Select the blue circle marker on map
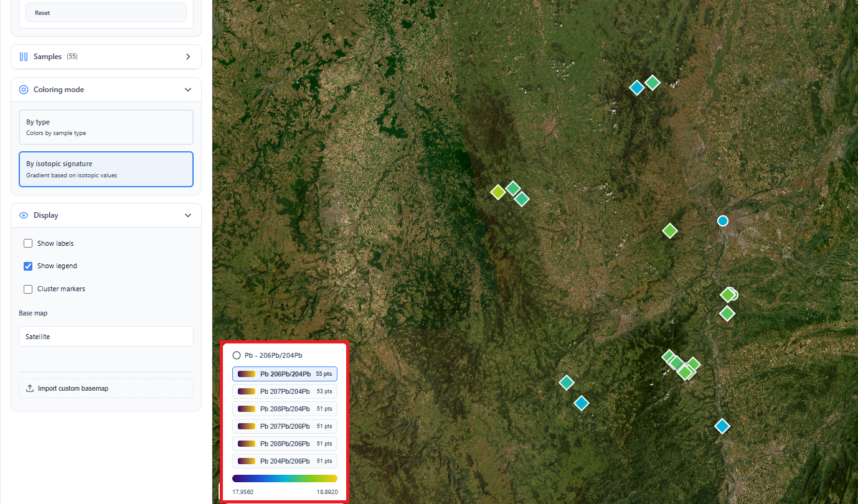The image size is (858, 504). point(722,221)
